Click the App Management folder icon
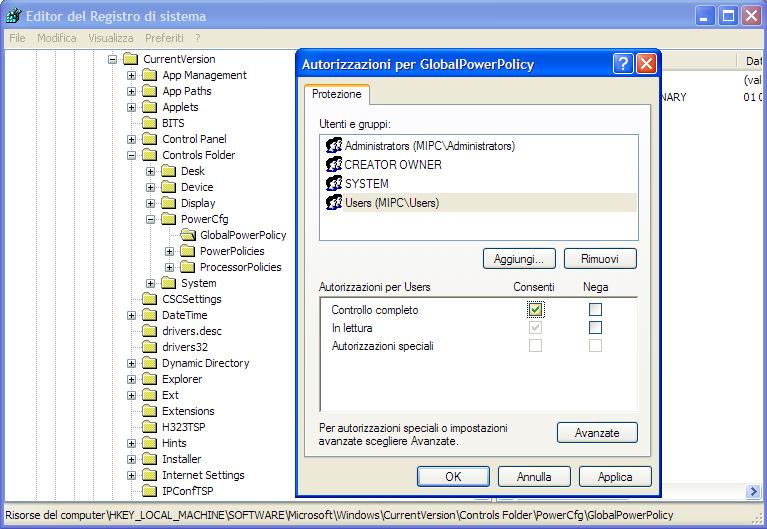 point(150,75)
